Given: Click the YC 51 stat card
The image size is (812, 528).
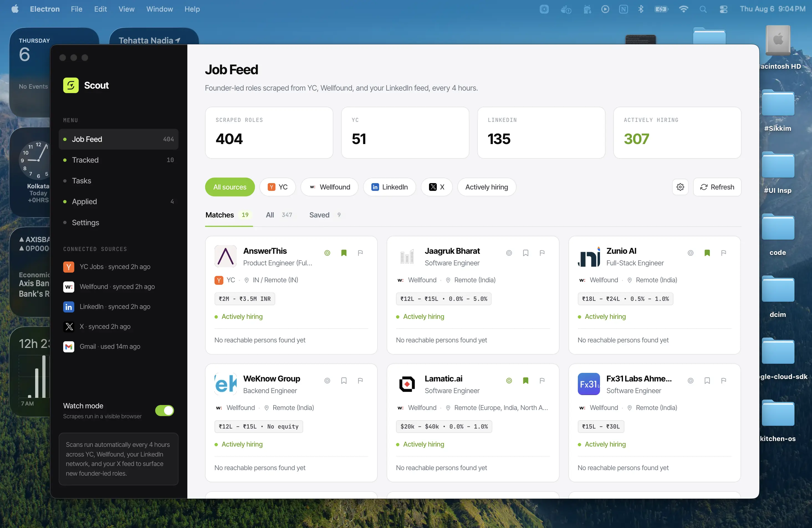Looking at the screenshot, I should pos(405,133).
